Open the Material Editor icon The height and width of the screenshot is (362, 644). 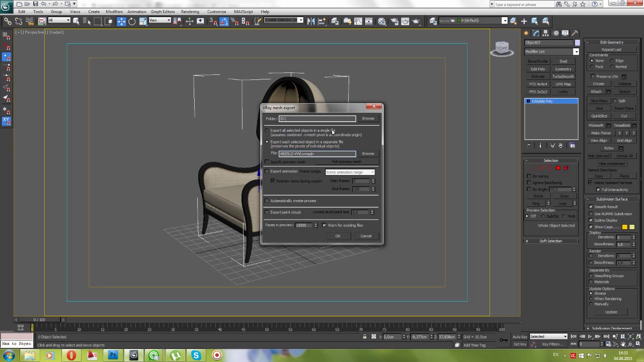382,21
